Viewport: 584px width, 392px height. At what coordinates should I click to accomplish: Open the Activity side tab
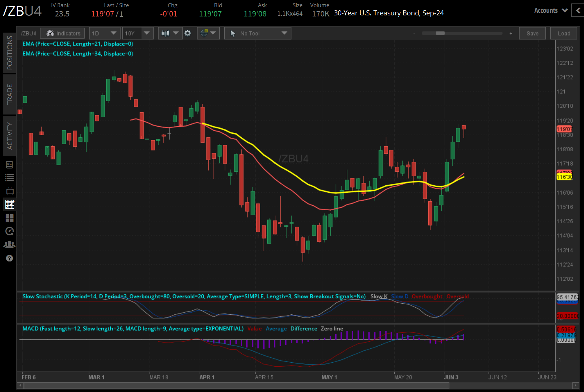[10, 136]
